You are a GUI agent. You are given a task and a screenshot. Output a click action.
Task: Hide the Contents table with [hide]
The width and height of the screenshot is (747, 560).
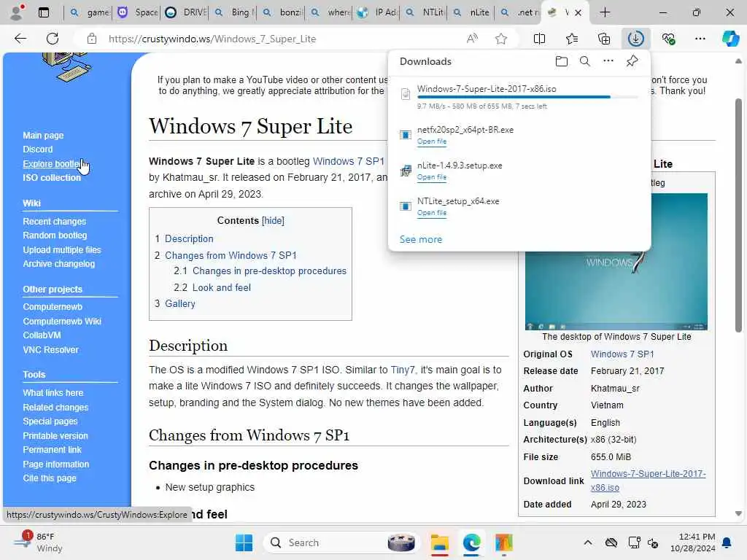273,220
